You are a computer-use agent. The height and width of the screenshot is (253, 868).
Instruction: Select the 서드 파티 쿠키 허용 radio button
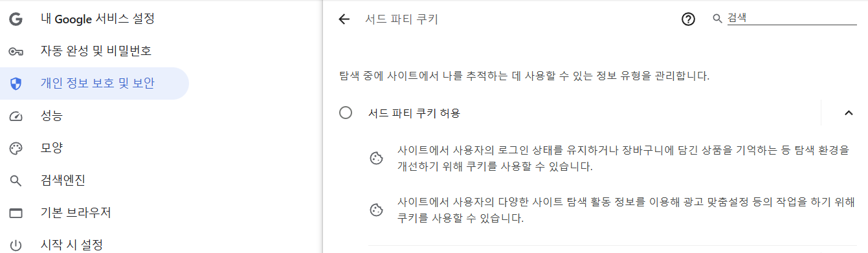pos(346,113)
